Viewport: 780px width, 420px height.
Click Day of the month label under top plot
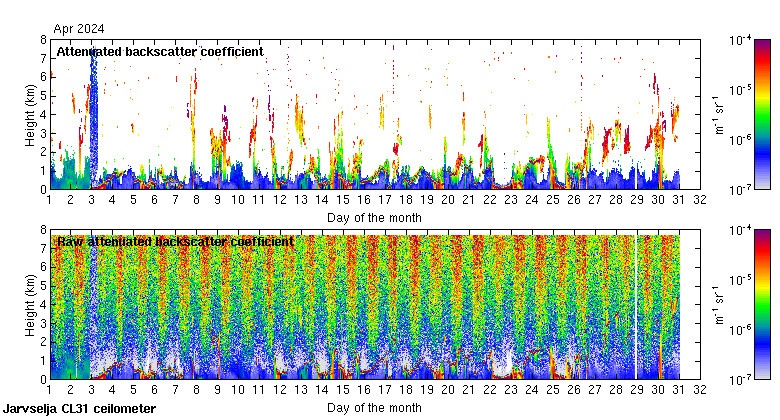[x=374, y=217]
